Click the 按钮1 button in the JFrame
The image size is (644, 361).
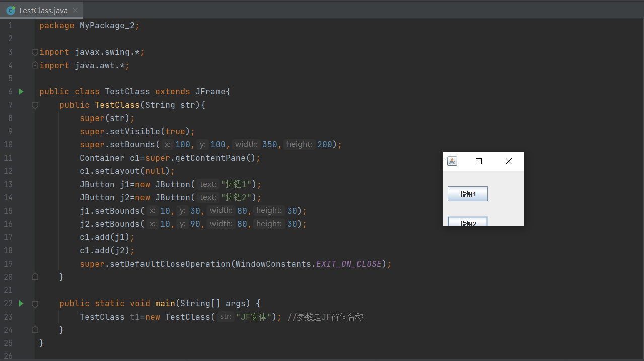[x=468, y=194]
